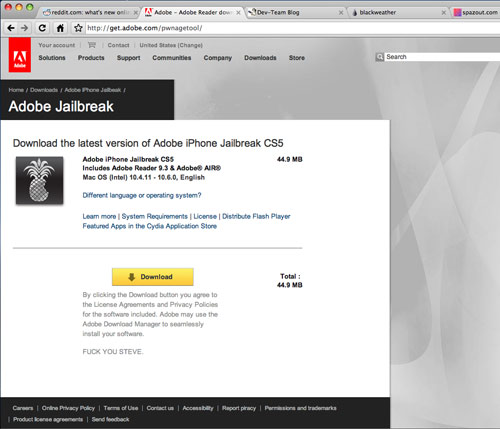Reload the page with refresh icon
This screenshot has height=429, width=500.
(42, 28)
